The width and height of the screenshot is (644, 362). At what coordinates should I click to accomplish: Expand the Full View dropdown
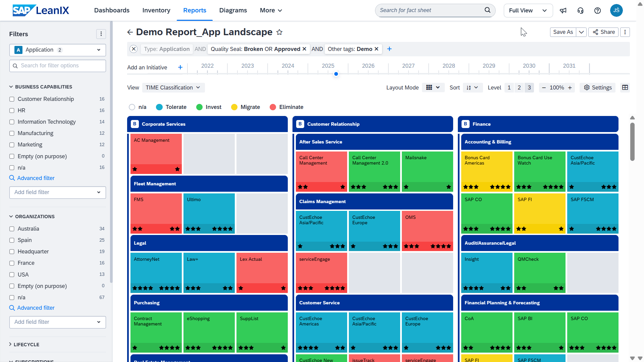[528, 10]
